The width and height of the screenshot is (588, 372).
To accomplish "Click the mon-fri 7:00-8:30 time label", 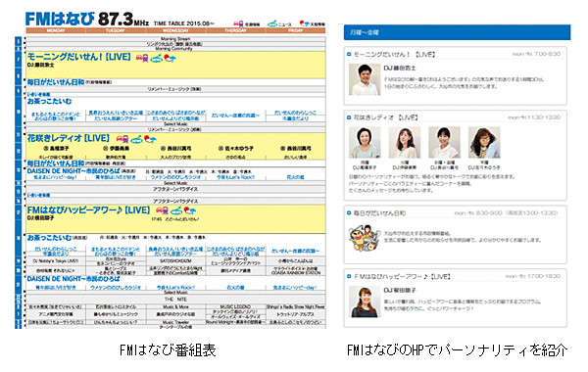I will [536, 54].
